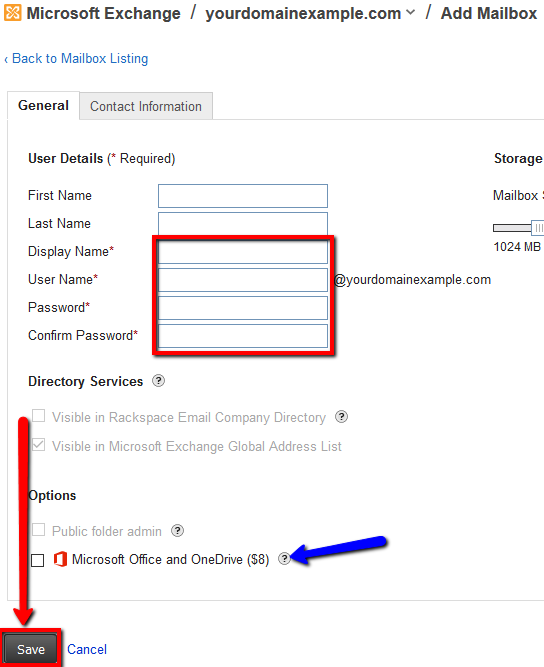Open help icon next to Directory Services
This screenshot has width=544, height=667.
click(x=158, y=381)
